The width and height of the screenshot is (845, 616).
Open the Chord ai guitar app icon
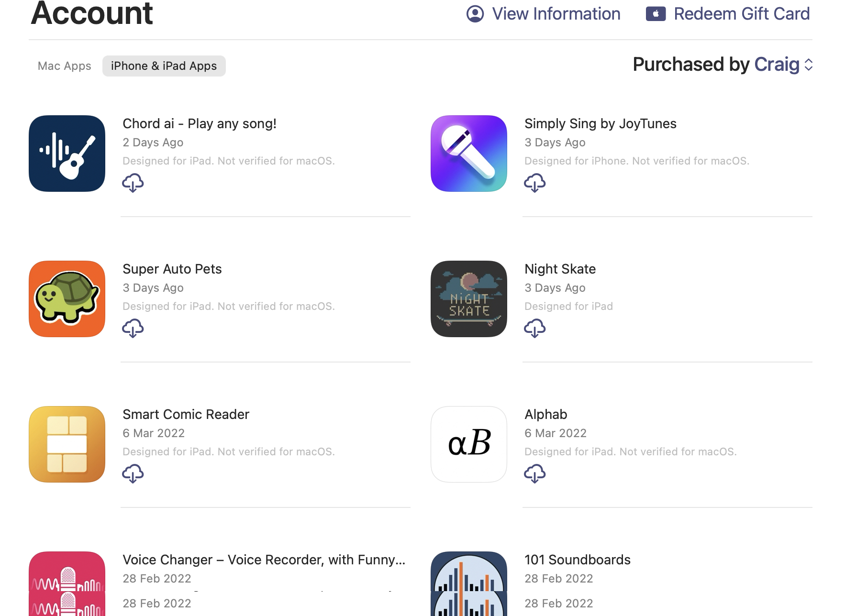(67, 154)
